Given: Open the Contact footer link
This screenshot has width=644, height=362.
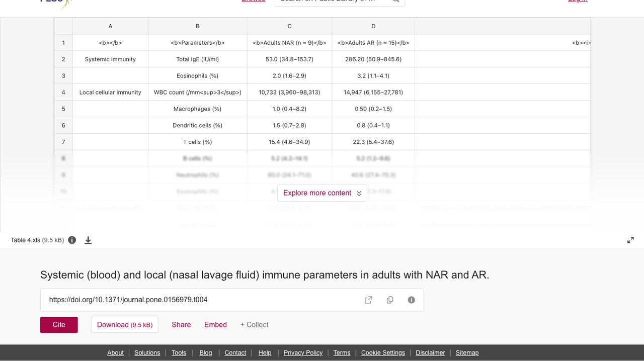Looking at the screenshot, I should 235,353.
